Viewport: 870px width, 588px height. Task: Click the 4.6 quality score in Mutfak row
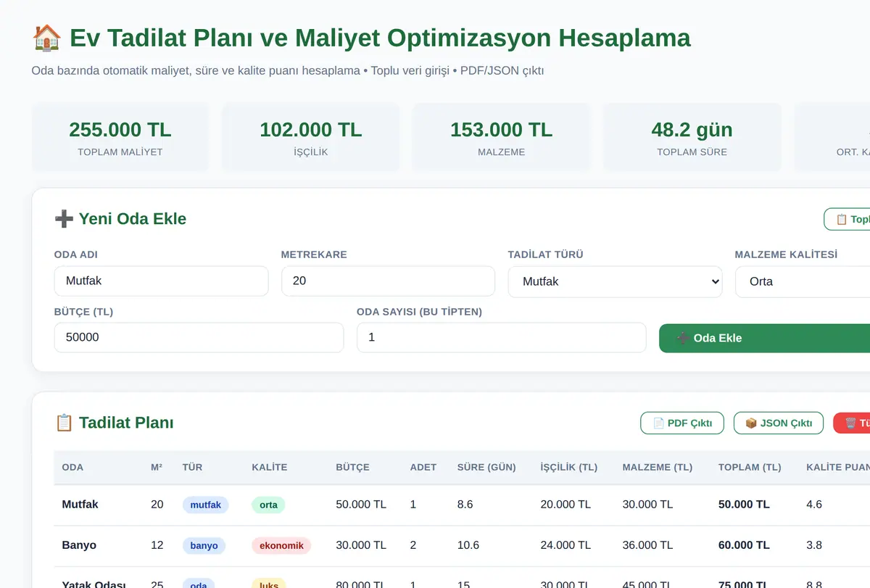814,504
